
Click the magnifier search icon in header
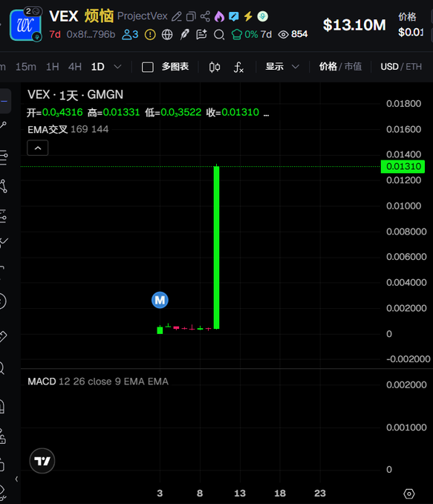[219, 34]
